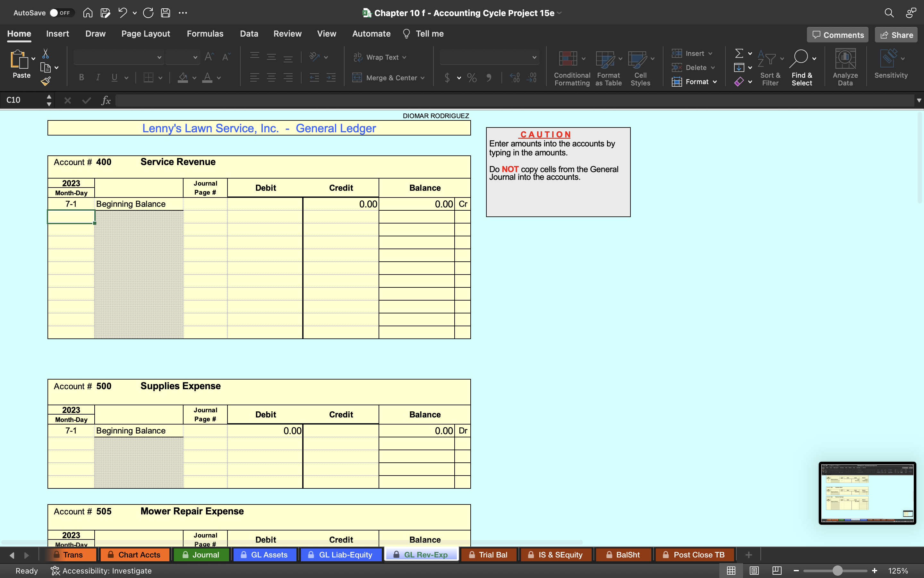Open Format as Table

[608, 68]
